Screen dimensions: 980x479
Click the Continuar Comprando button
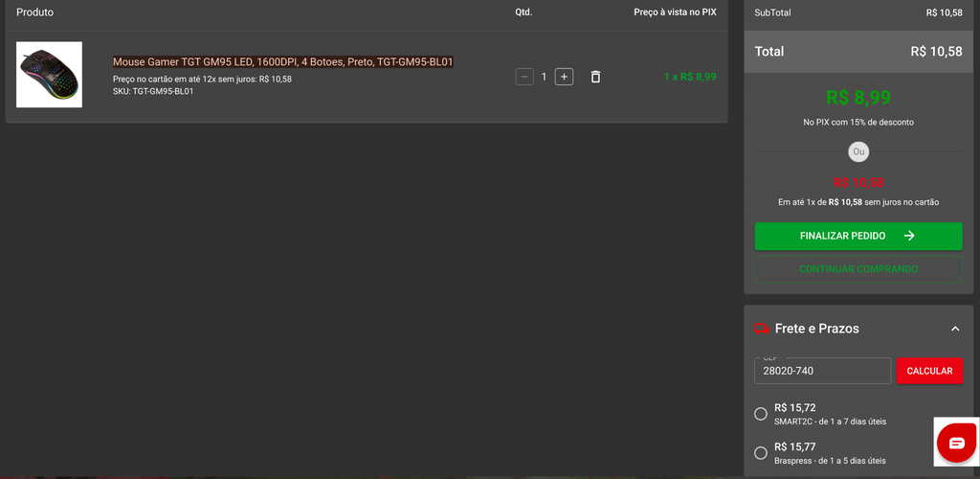[857, 269]
